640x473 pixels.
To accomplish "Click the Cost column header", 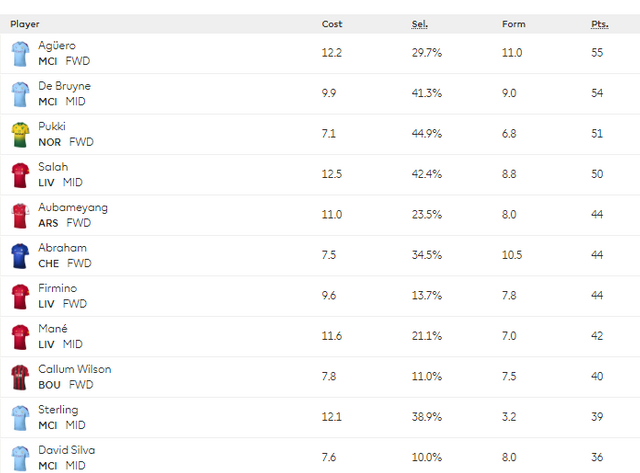I will 332,24.
